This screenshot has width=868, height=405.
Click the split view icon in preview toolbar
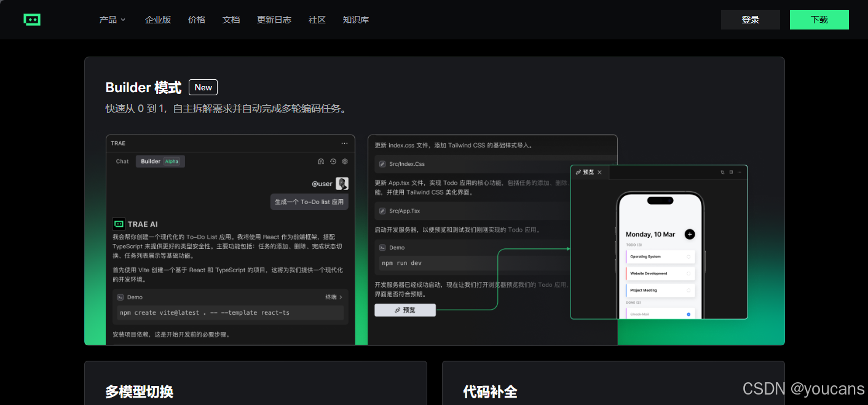731,172
